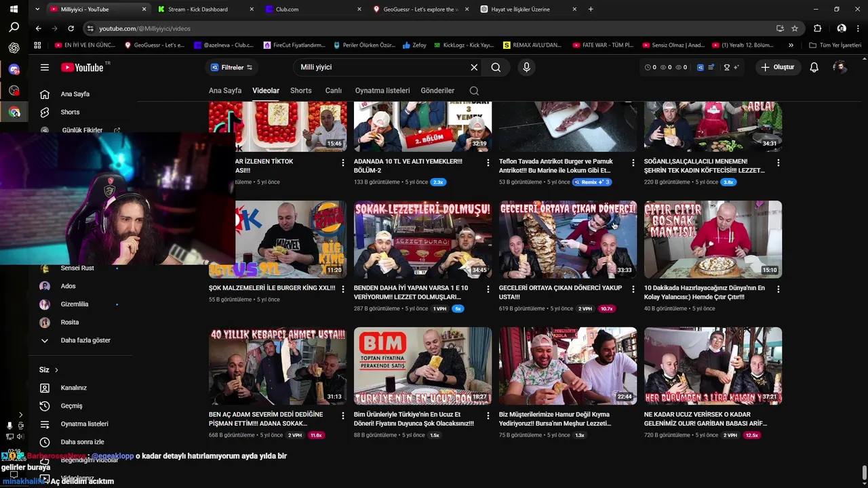Switch to the channel Shorts tab
This screenshot has height=488, width=868.
[301, 91]
